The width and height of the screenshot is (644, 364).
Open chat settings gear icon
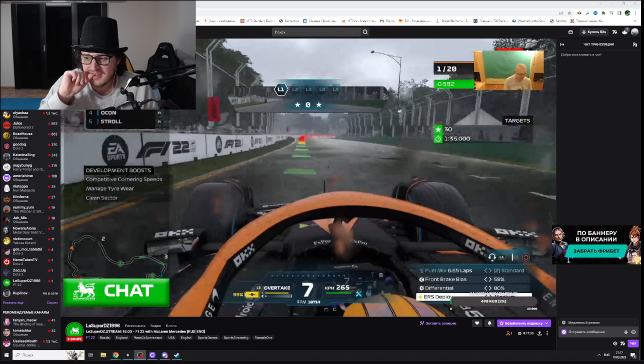coord(615,343)
